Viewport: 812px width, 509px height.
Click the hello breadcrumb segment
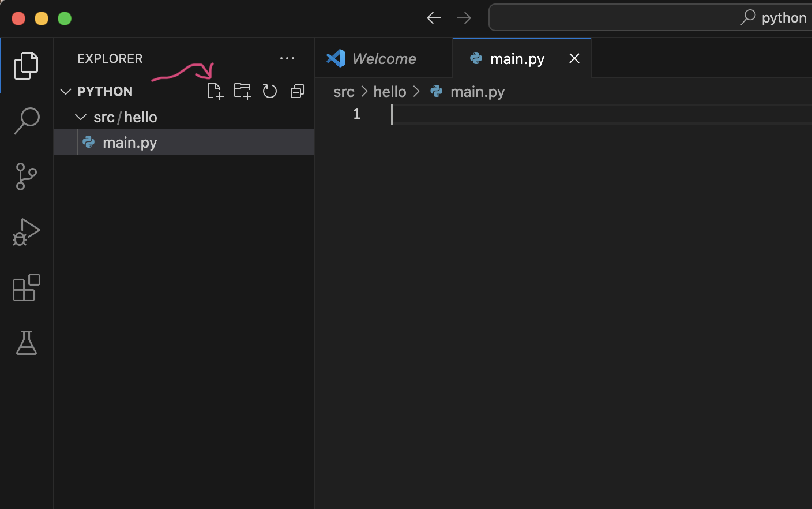[390, 92]
